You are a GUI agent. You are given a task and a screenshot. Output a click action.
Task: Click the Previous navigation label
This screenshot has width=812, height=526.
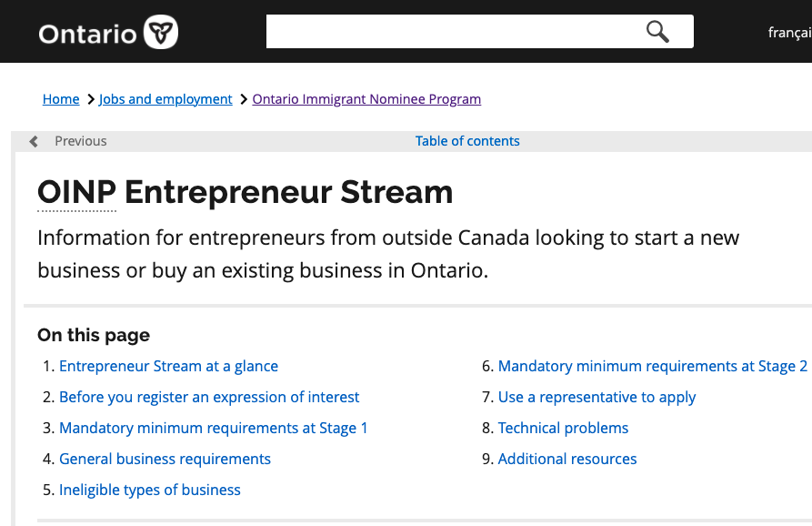pos(81,141)
